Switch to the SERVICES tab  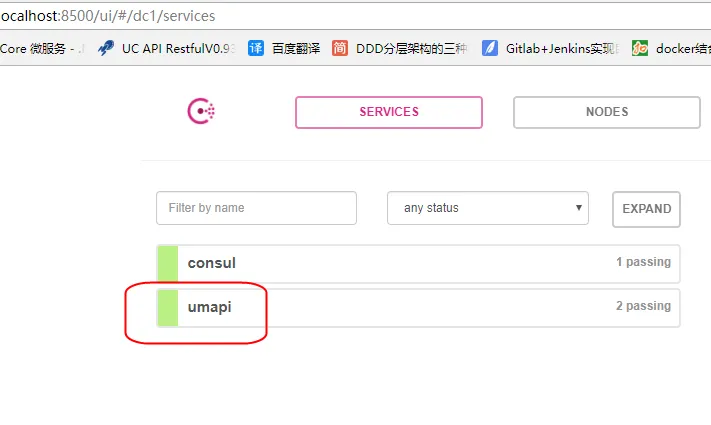(388, 112)
